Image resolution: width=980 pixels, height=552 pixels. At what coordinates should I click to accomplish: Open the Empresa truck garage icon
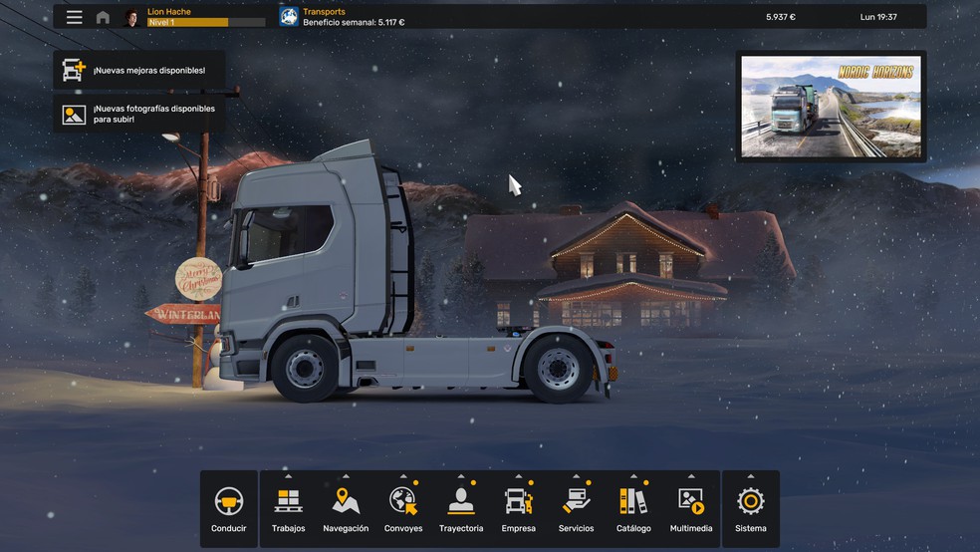click(518, 500)
